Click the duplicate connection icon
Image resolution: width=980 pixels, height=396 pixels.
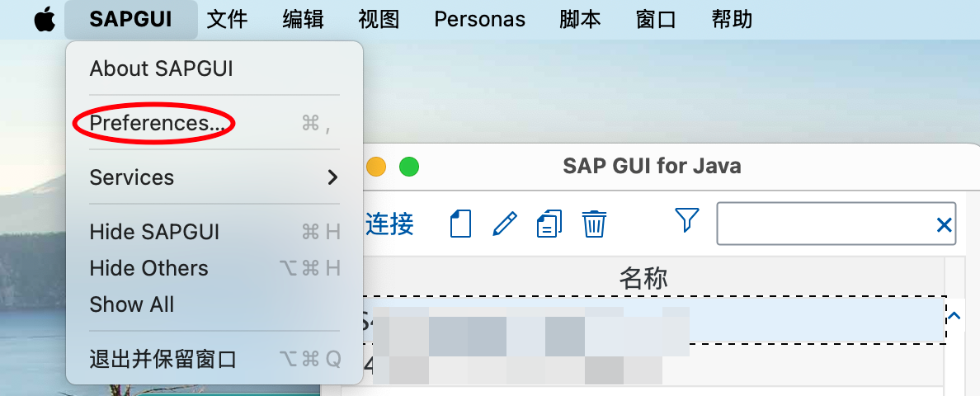549,224
